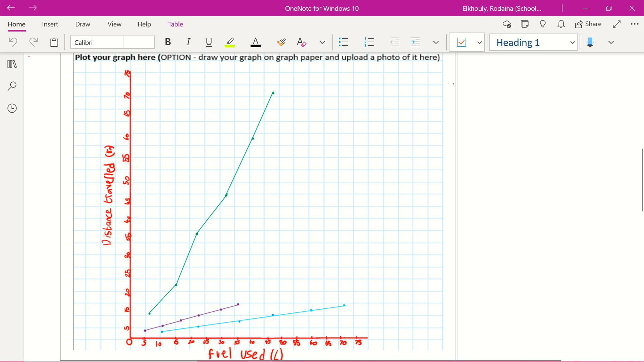Image resolution: width=644 pixels, height=362 pixels.
Task: Switch to the View tab
Action: (114, 24)
